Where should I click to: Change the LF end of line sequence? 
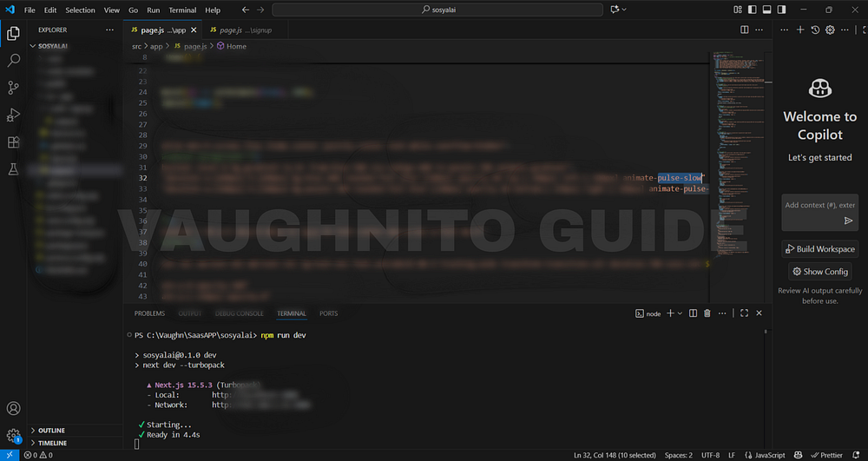point(731,455)
